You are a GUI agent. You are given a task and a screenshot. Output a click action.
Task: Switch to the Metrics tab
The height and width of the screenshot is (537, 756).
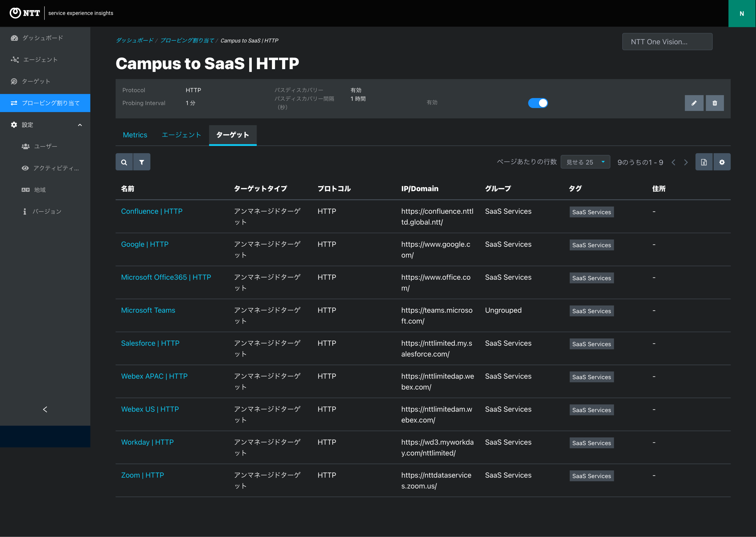[135, 135]
